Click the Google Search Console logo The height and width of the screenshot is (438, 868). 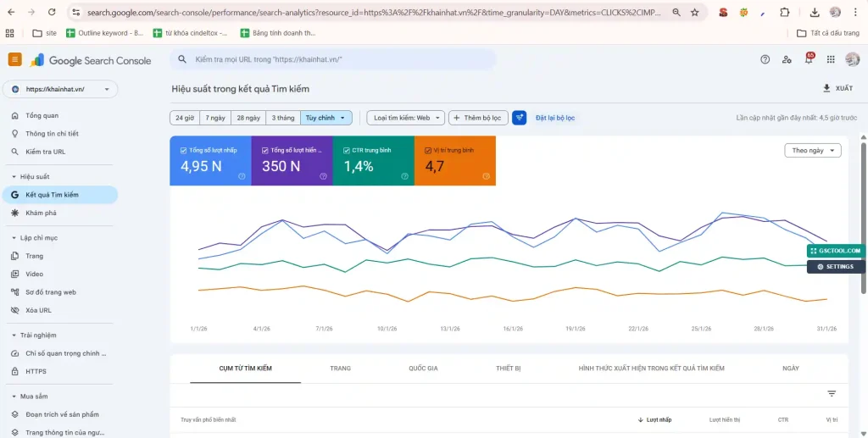pyautogui.click(x=91, y=60)
